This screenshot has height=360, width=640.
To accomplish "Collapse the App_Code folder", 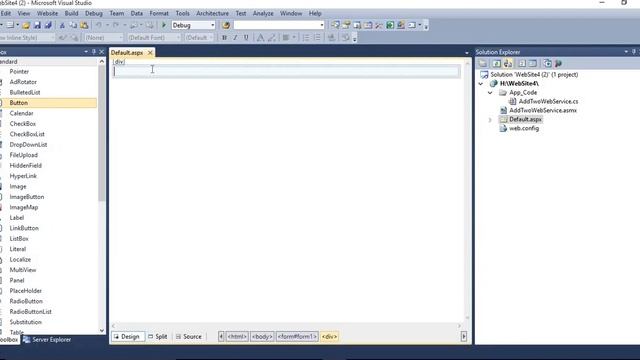I will click(x=490, y=93).
